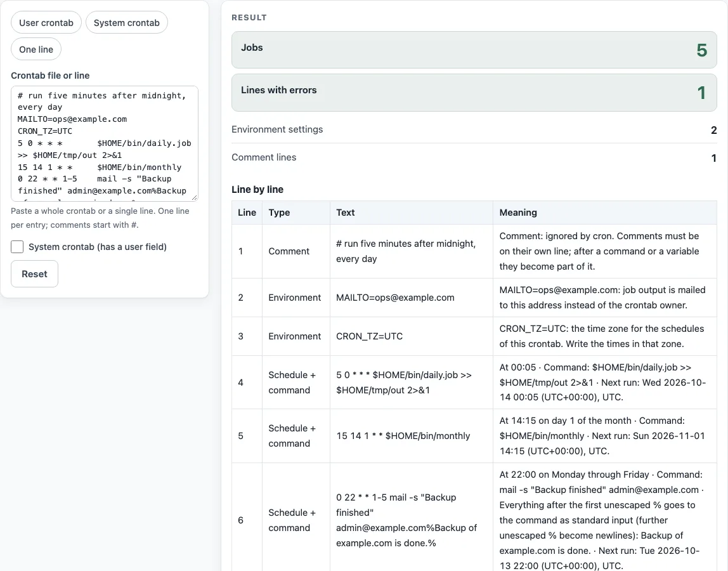Click the Jobs result card

(474, 49)
